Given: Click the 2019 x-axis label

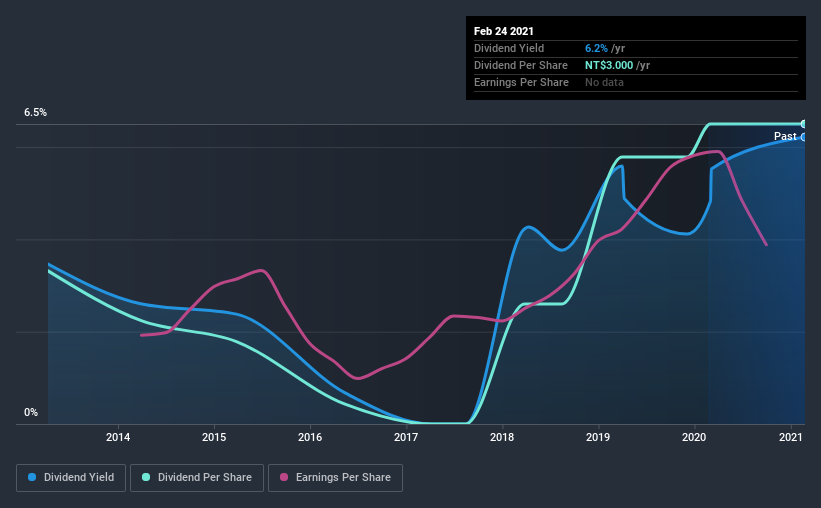Looking at the screenshot, I should (x=598, y=437).
